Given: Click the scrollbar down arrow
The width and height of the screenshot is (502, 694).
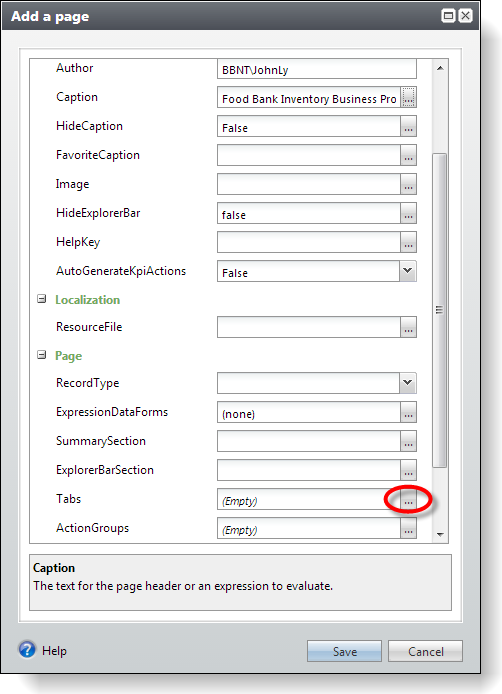Looking at the screenshot, I should point(440,535).
